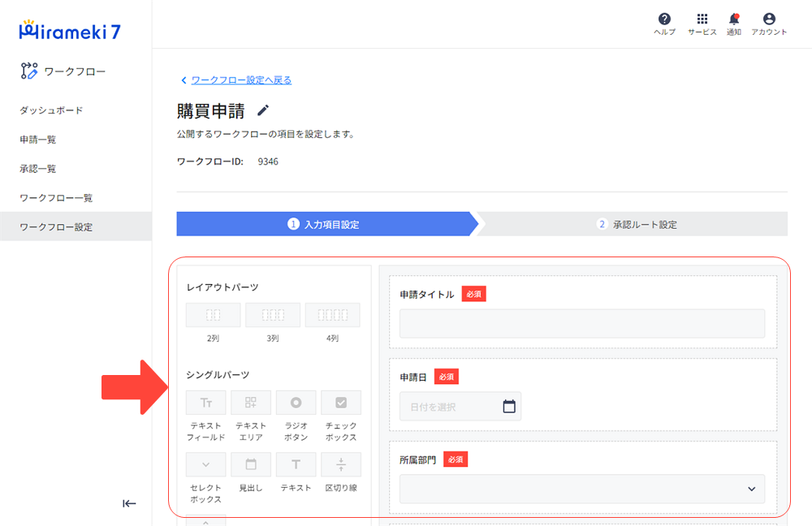The height and width of the screenshot is (526, 812).
Task: Select the テキストフィールド parts icon
Action: coord(205,402)
